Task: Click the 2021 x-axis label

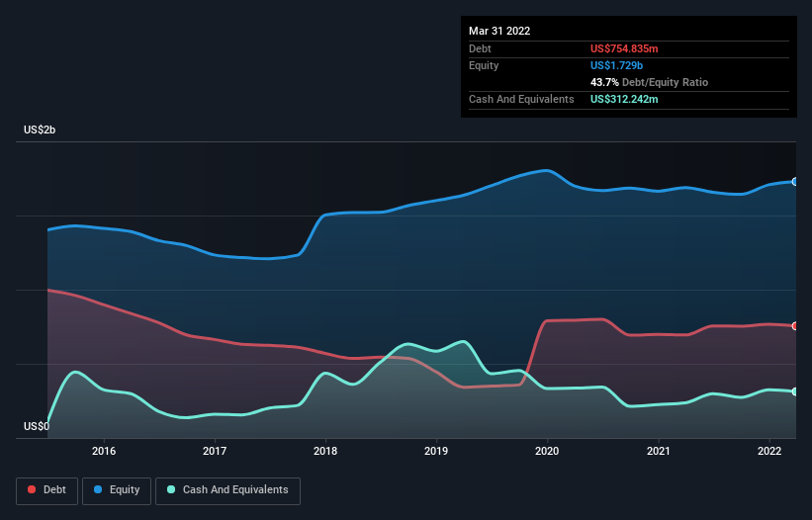Action: click(658, 451)
